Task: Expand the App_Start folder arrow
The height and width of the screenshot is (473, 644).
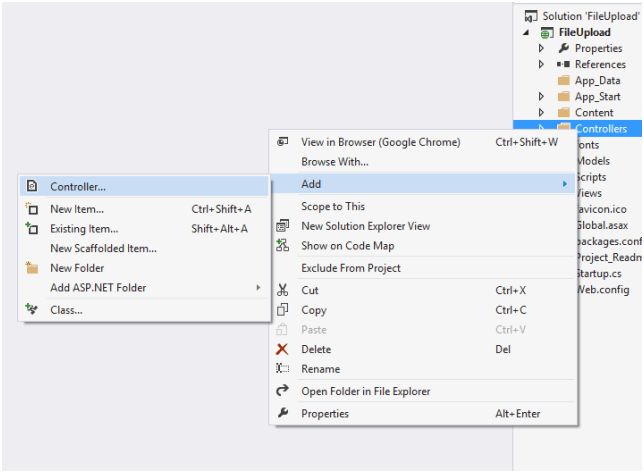Action: tap(541, 97)
